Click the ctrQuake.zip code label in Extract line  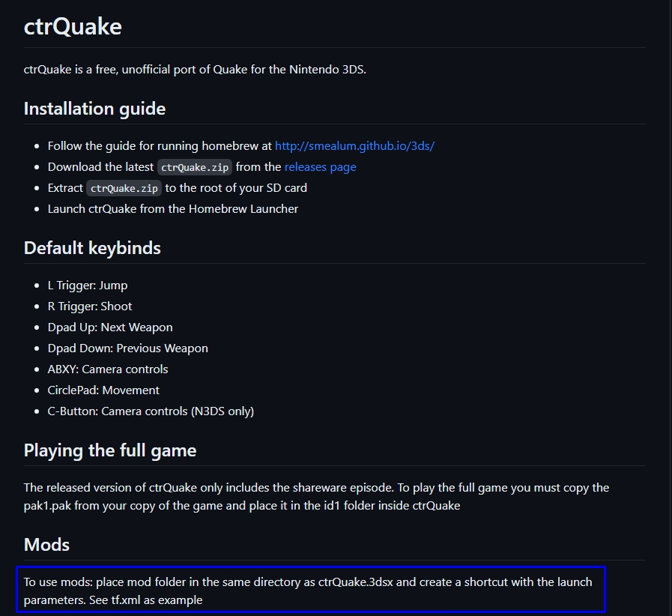124,188
